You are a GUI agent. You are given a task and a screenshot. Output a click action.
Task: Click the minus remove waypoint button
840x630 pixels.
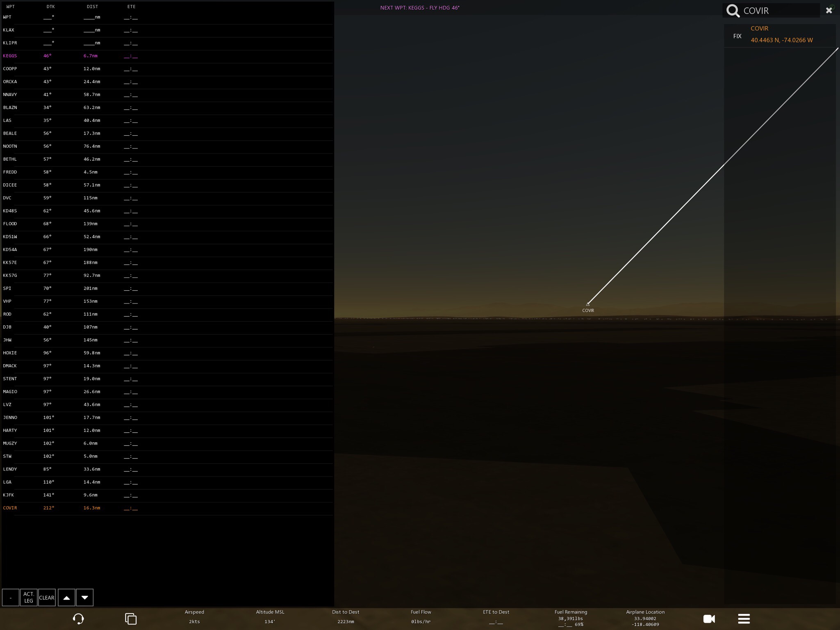[x=11, y=598]
